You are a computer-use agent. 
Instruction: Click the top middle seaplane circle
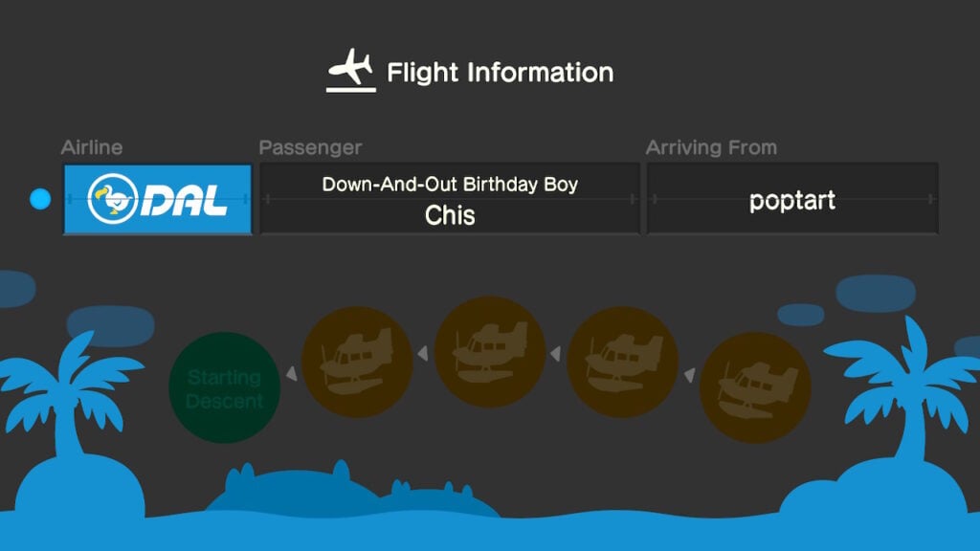490,352
